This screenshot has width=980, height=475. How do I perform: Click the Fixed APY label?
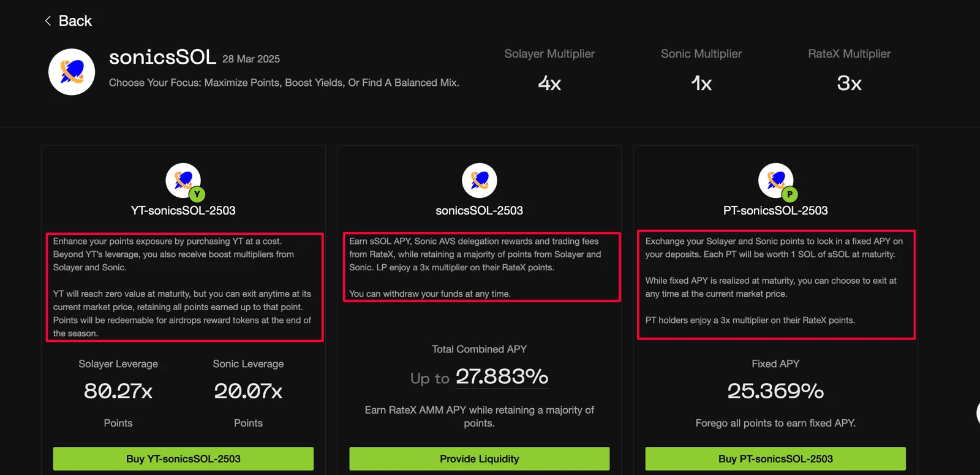coord(775,364)
